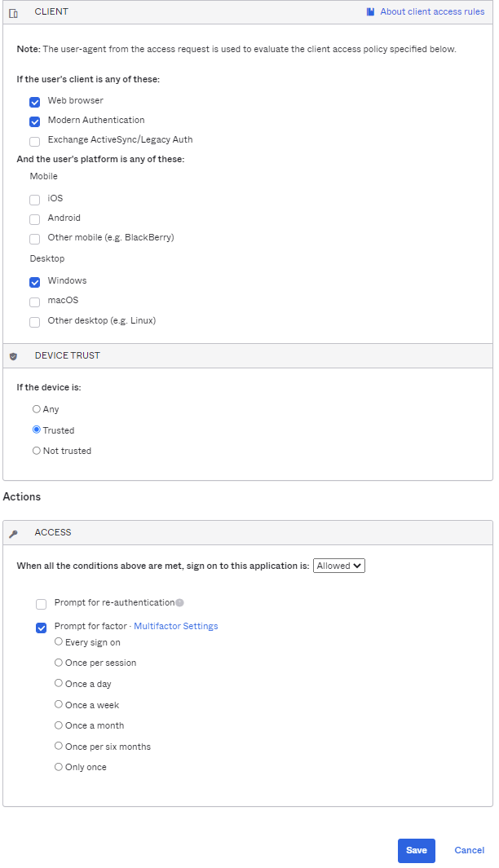Check the iOS platform checkbox
The width and height of the screenshot is (499, 868).
click(x=35, y=200)
